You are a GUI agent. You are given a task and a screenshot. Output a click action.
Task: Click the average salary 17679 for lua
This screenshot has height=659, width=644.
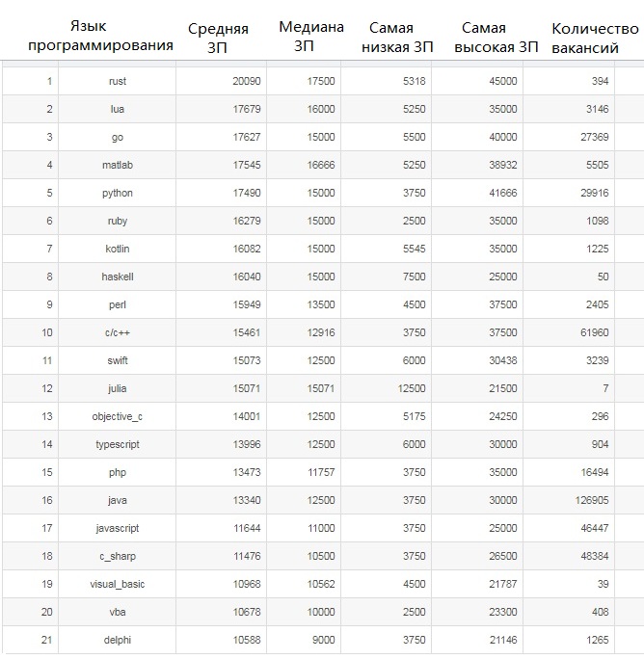247,109
